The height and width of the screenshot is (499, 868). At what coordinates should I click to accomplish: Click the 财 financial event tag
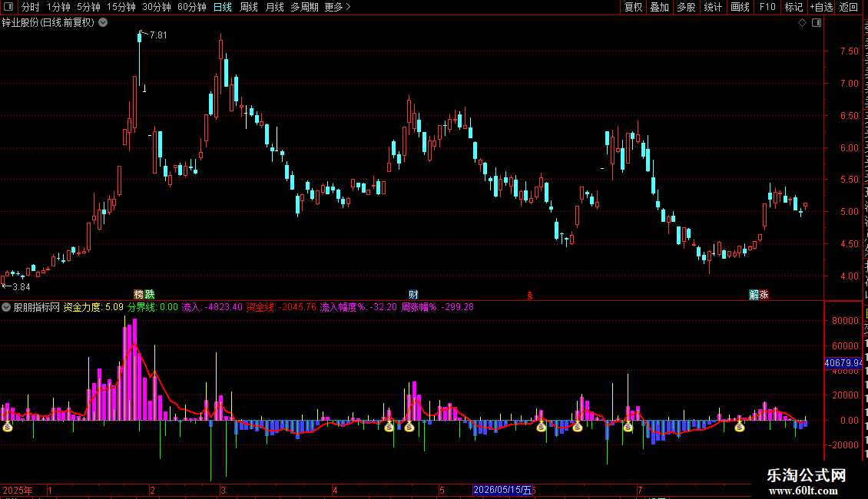click(413, 295)
